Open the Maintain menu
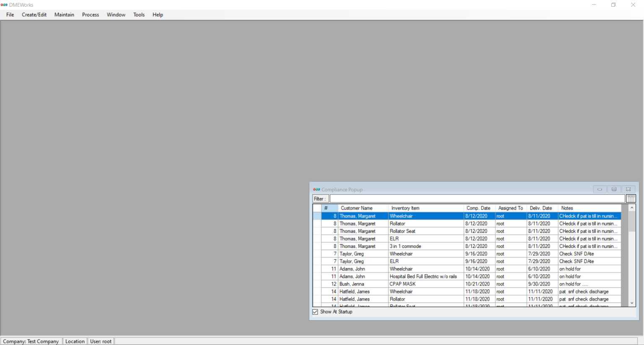644x345 pixels. [64, 15]
